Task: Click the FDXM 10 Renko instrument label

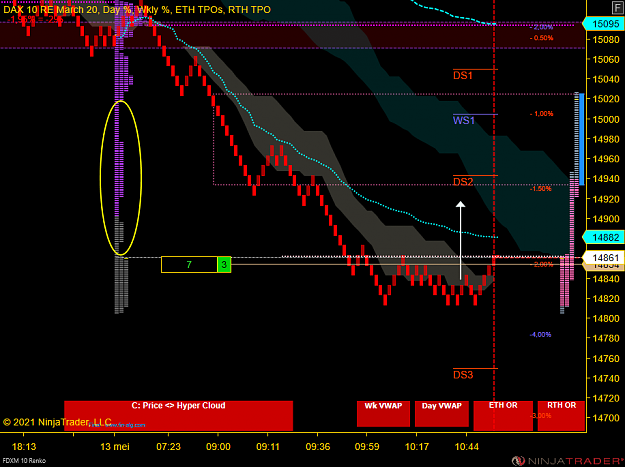Action: [23, 461]
